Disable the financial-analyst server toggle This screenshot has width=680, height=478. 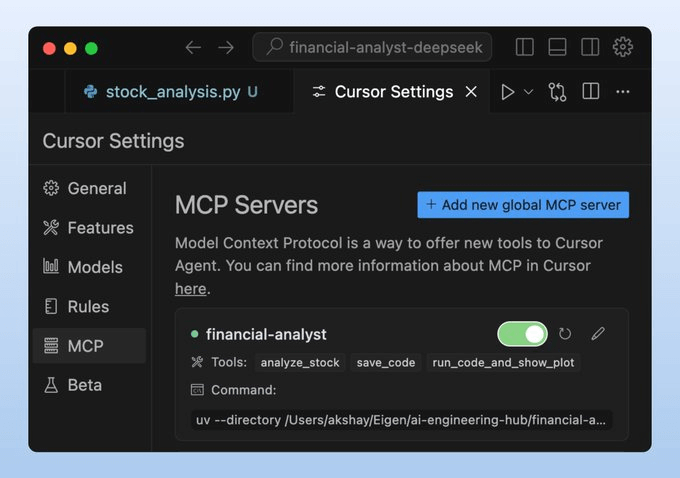point(523,334)
